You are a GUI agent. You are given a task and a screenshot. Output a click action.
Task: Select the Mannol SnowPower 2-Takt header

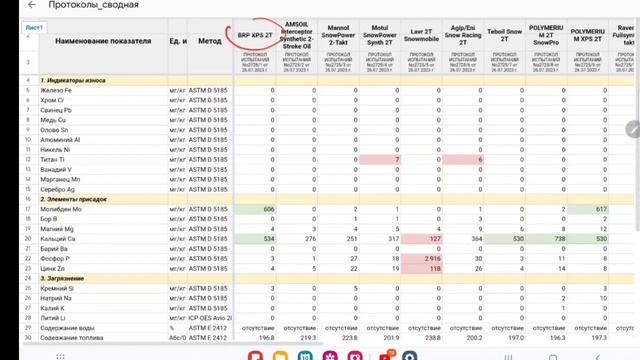tap(338, 35)
